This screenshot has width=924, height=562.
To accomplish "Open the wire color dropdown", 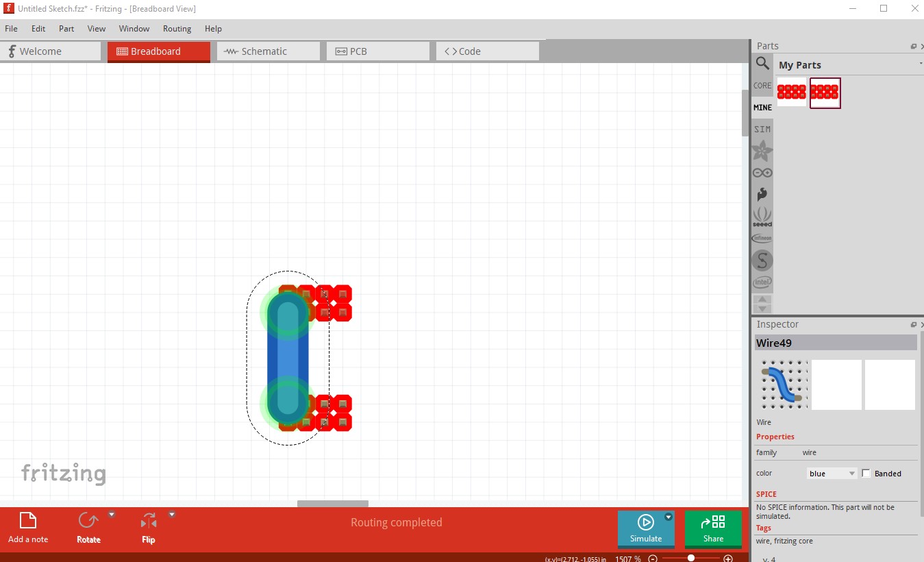I will click(x=832, y=474).
